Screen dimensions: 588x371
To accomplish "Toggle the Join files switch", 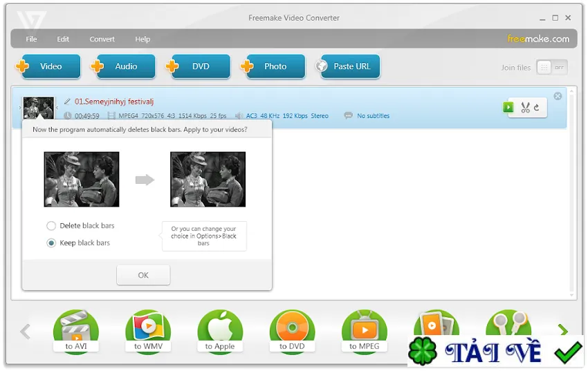I will [x=551, y=68].
